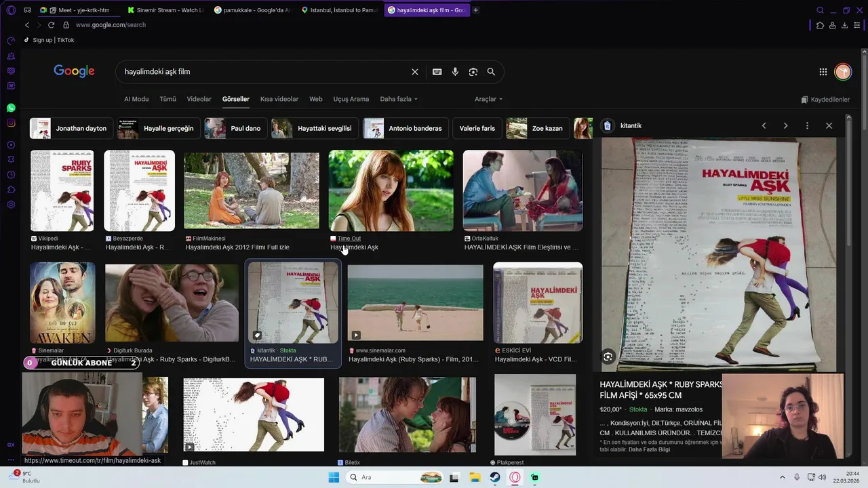The image size is (868, 488).
Task: Open the Instagram sidebar panel
Action: click(11, 123)
